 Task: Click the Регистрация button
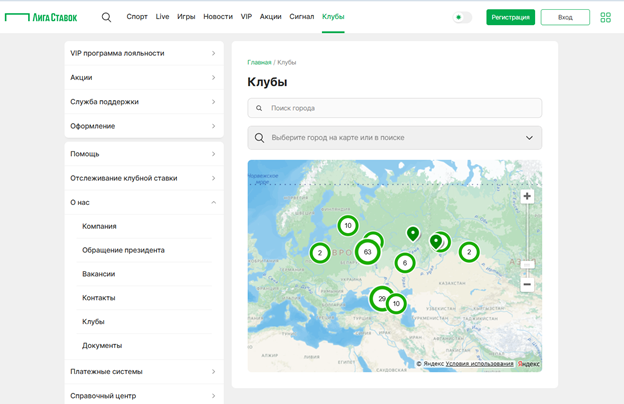tap(510, 17)
